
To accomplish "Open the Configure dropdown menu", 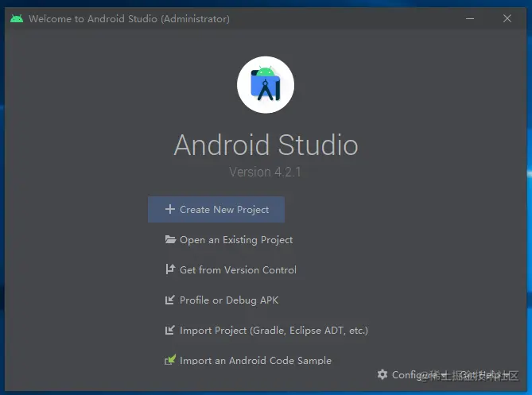I will point(419,375).
